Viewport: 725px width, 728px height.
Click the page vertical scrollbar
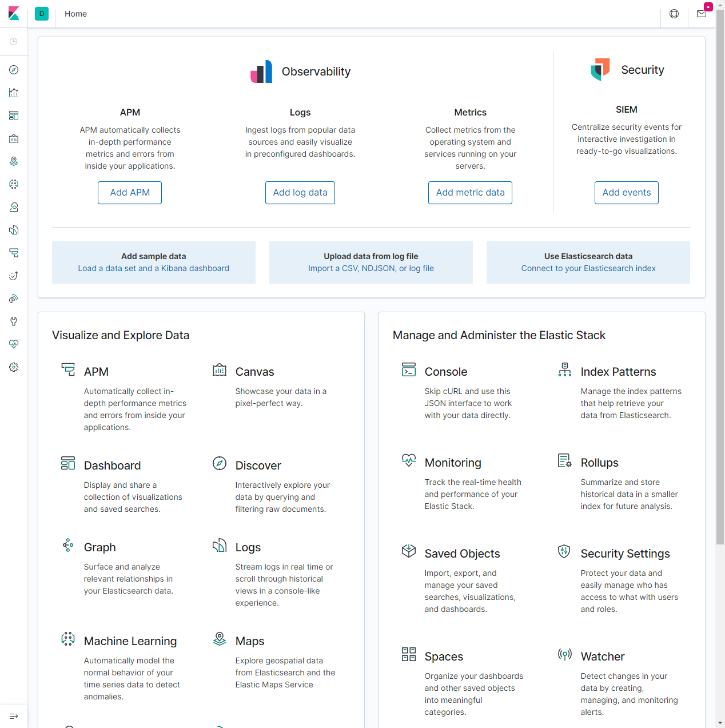(720, 276)
